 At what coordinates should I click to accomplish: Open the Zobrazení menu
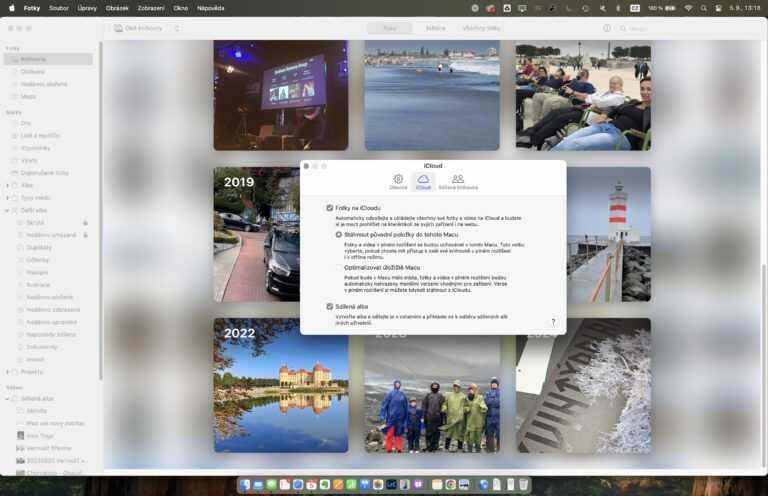[151, 8]
